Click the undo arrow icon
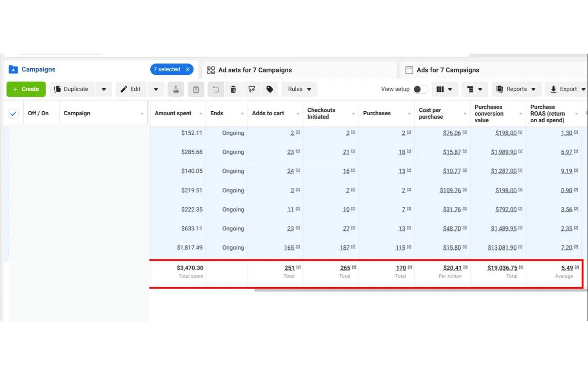 (x=216, y=89)
